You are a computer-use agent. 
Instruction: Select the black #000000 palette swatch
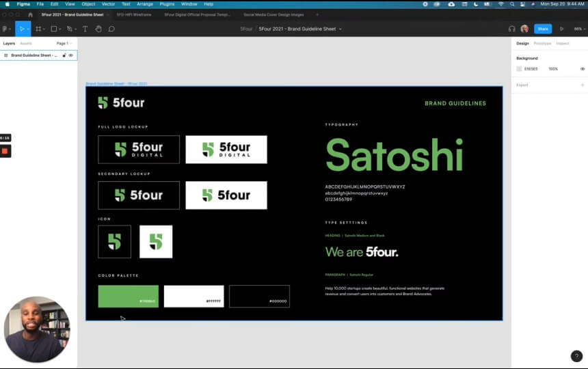point(260,297)
